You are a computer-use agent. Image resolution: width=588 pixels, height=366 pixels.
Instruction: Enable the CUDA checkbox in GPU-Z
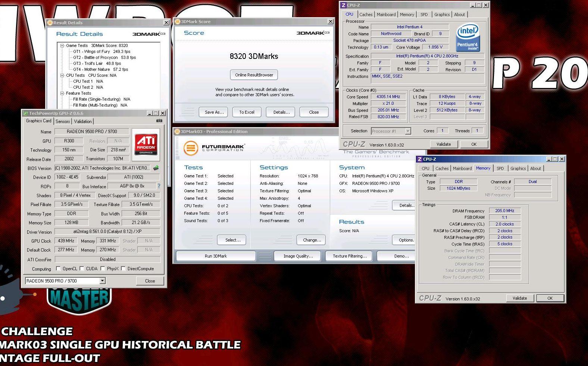82,268
